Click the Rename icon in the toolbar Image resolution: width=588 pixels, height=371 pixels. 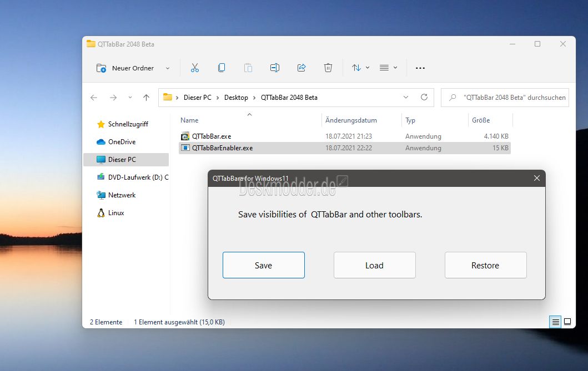[x=274, y=68]
